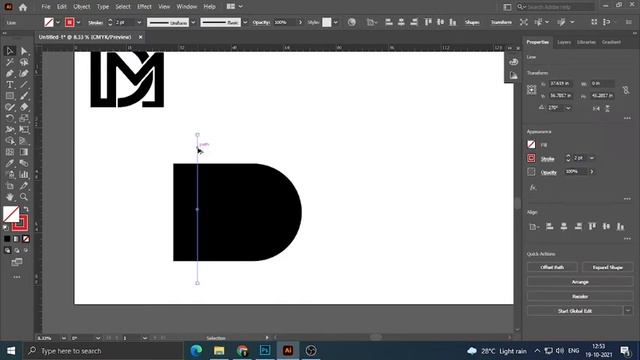The height and width of the screenshot is (360, 640).
Task: Open the Window menu
Action: click(187, 7)
